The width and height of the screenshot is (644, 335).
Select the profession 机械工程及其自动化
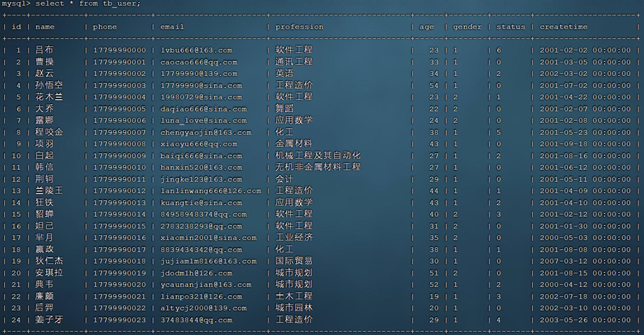tap(318, 156)
